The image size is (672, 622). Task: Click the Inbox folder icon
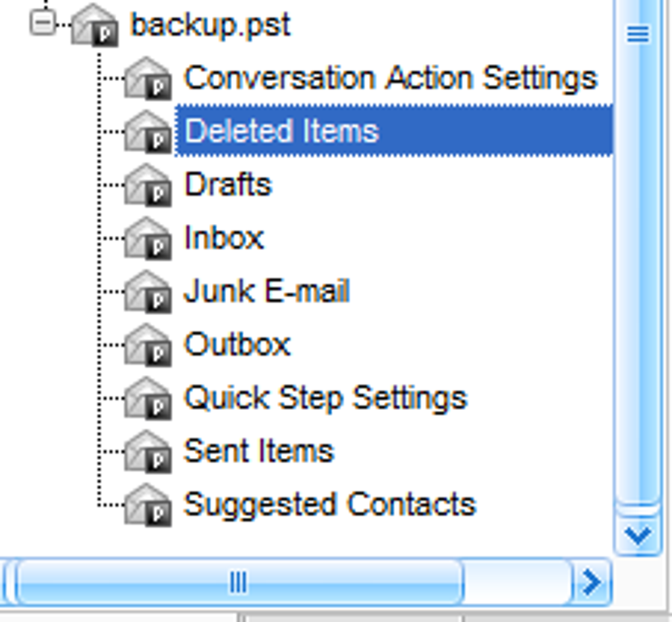[x=148, y=239]
